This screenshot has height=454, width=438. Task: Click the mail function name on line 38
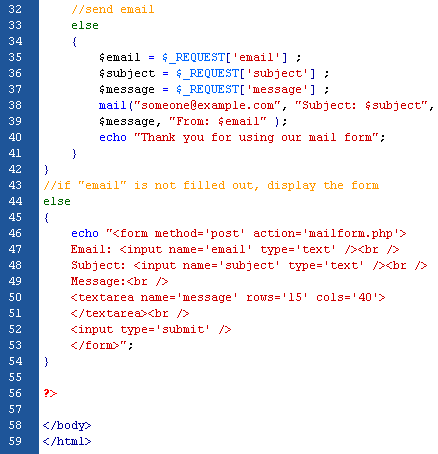point(112,105)
